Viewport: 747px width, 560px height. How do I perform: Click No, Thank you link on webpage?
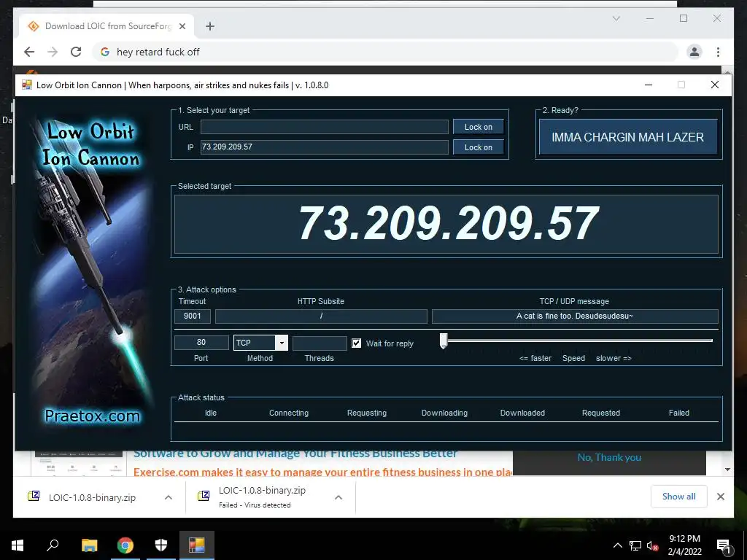(609, 458)
